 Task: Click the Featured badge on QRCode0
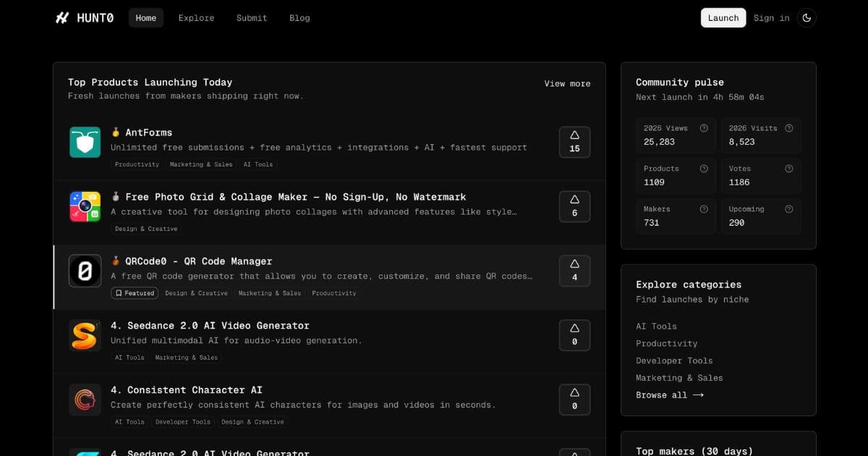(135, 293)
